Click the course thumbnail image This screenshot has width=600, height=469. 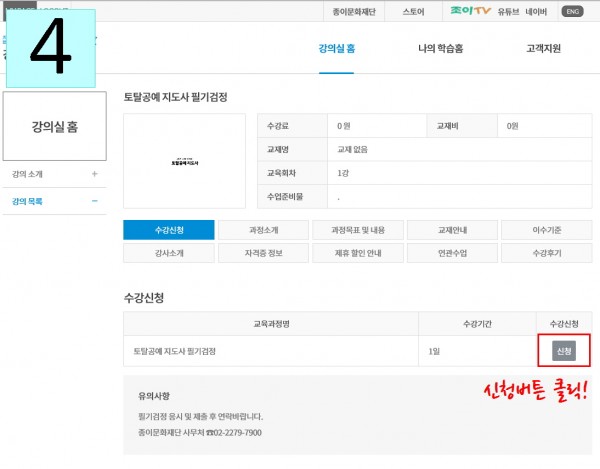(x=184, y=162)
